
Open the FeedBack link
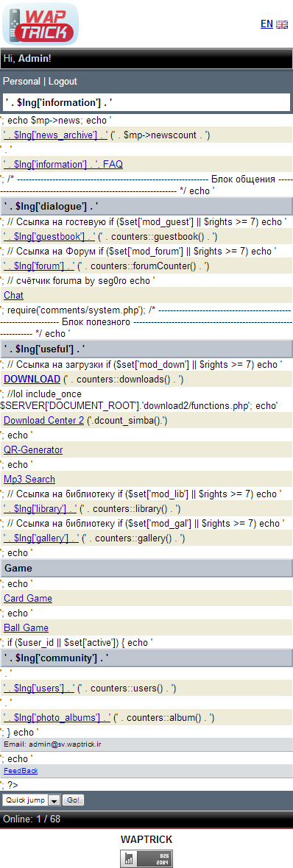[x=21, y=771]
